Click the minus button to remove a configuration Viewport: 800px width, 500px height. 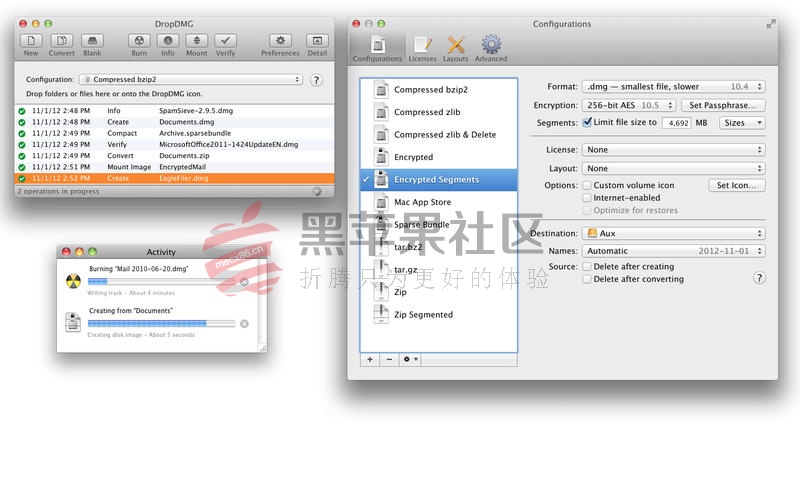pos(389,360)
